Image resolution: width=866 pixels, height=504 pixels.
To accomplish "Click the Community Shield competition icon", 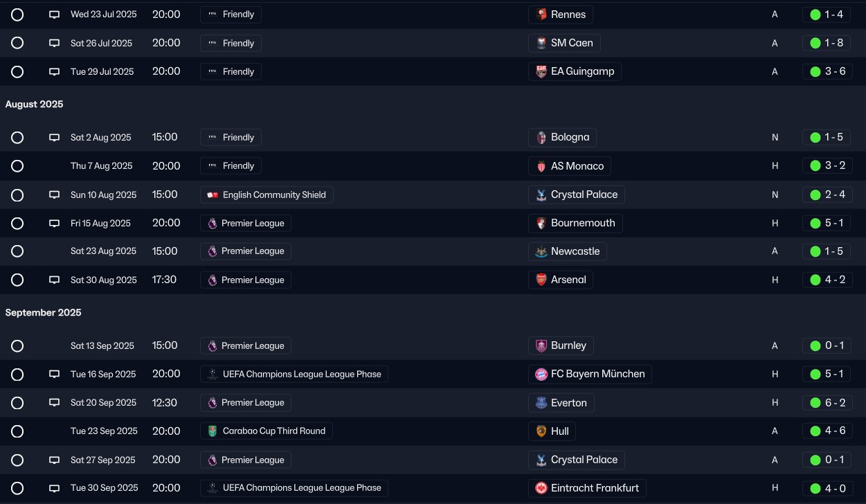I will pos(213,195).
